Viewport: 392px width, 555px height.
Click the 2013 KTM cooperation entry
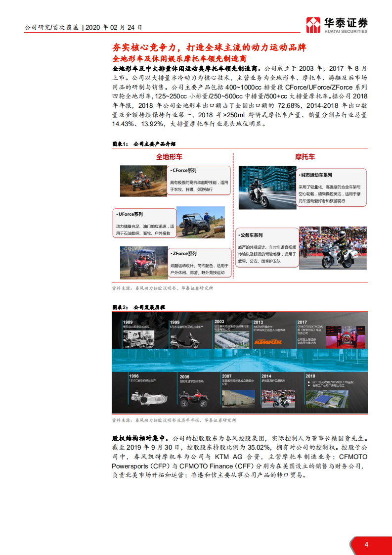[x=269, y=333]
